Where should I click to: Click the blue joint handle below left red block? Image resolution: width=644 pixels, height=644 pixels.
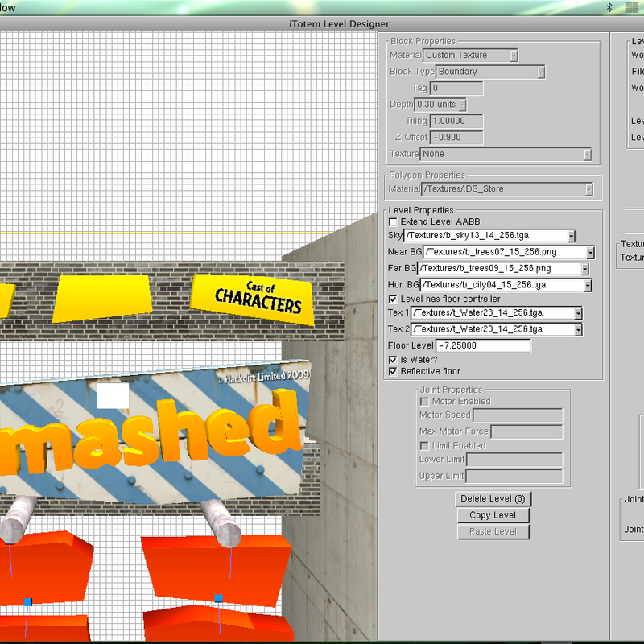point(28,601)
